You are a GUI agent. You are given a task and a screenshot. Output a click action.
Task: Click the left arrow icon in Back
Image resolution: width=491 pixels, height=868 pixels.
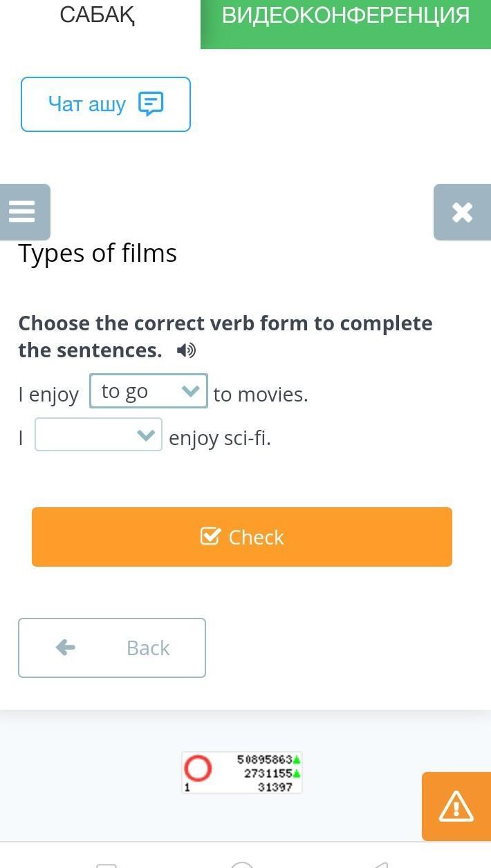click(66, 648)
